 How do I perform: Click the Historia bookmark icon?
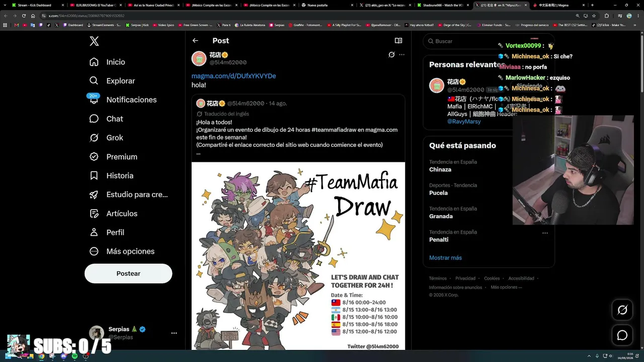coord(94,175)
